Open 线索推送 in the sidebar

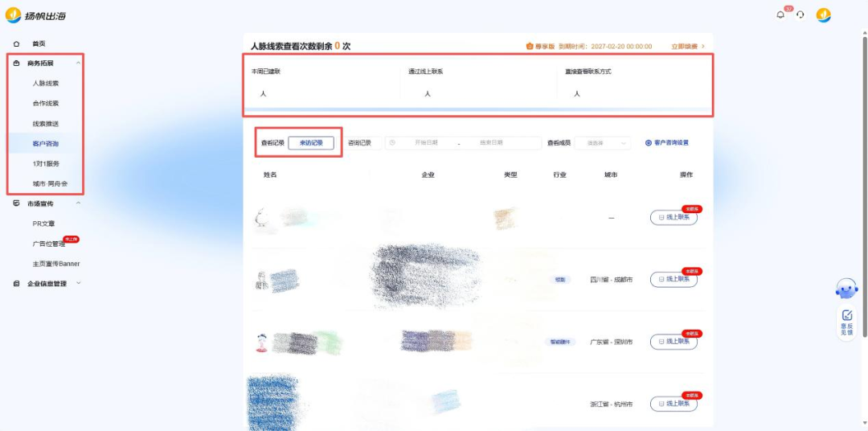click(x=45, y=124)
